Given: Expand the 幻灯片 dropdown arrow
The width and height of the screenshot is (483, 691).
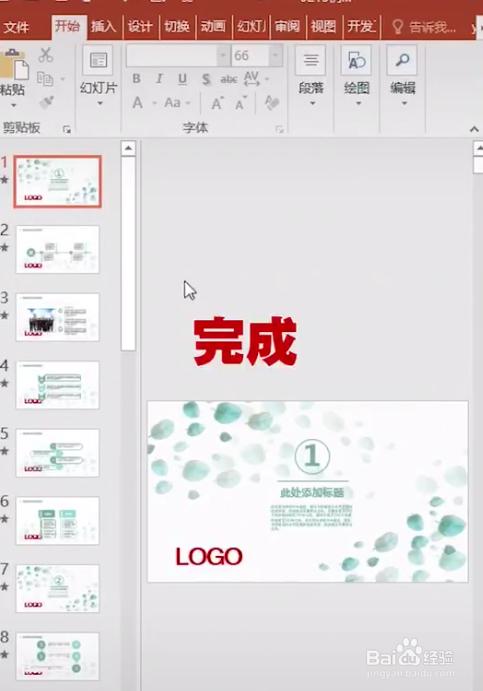Looking at the screenshot, I should tap(100, 104).
